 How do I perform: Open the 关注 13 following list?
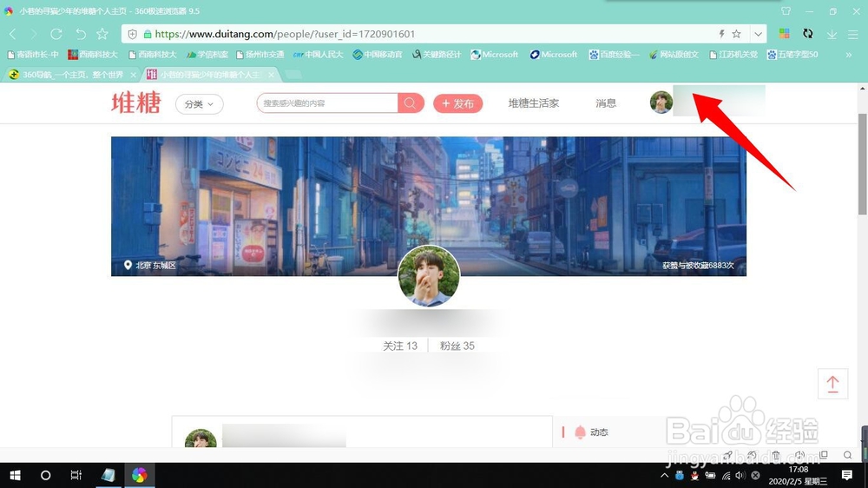click(x=400, y=346)
